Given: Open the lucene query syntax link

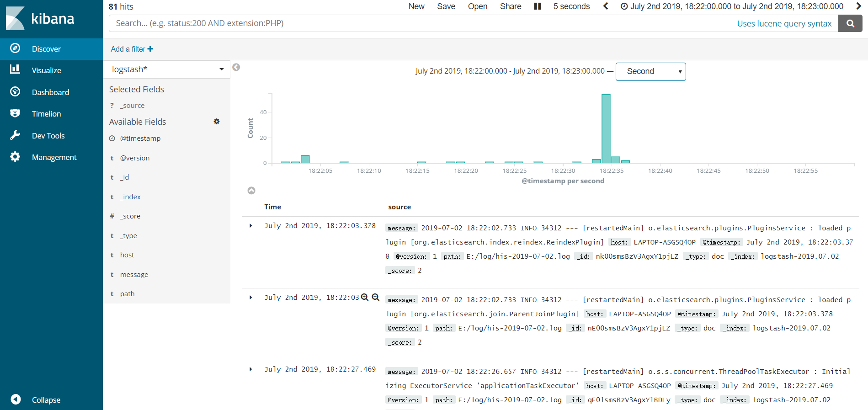Looking at the screenshot, I should click(784, 23).
